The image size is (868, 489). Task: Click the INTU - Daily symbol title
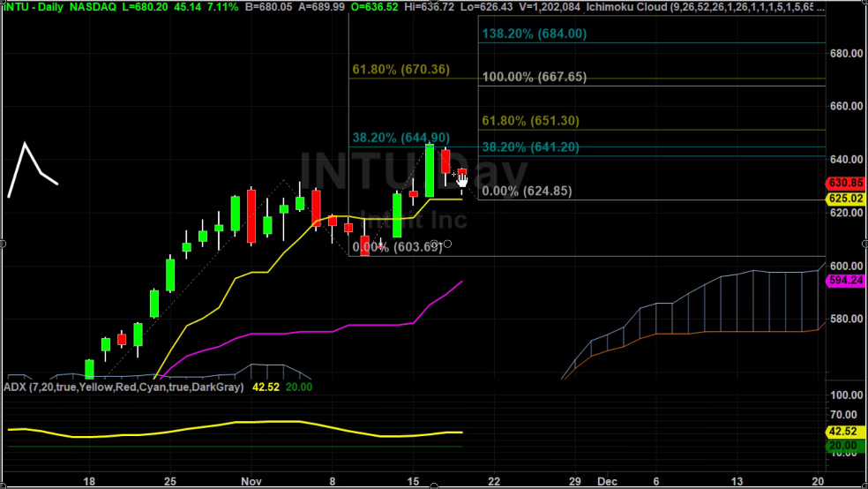[34, 7]
